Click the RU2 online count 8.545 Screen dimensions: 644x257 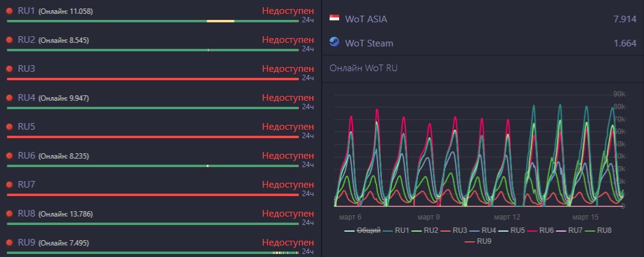[x=64, y=40]
